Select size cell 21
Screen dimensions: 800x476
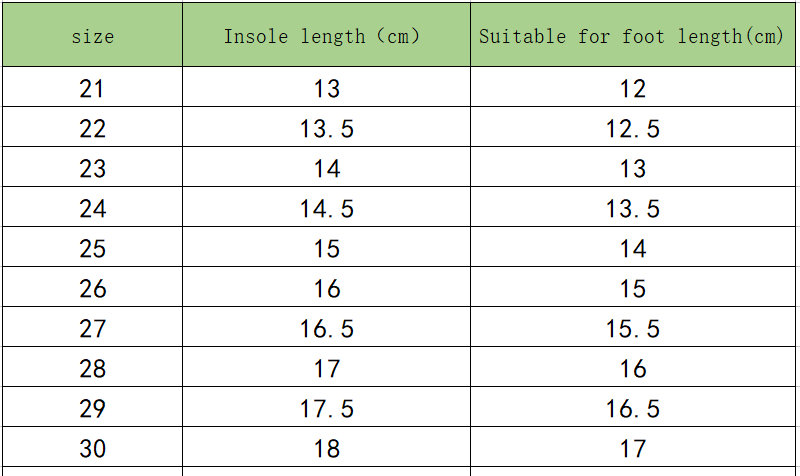point(92,89)
